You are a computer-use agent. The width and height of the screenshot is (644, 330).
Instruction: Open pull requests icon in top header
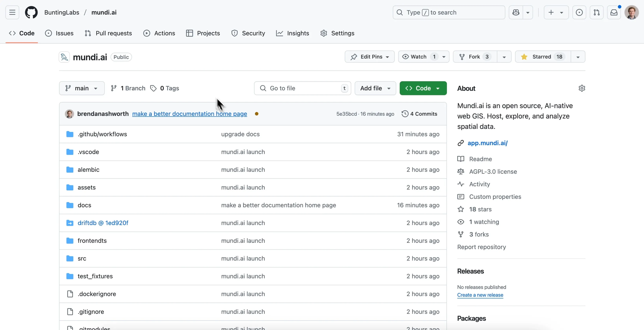click(597, 12)
